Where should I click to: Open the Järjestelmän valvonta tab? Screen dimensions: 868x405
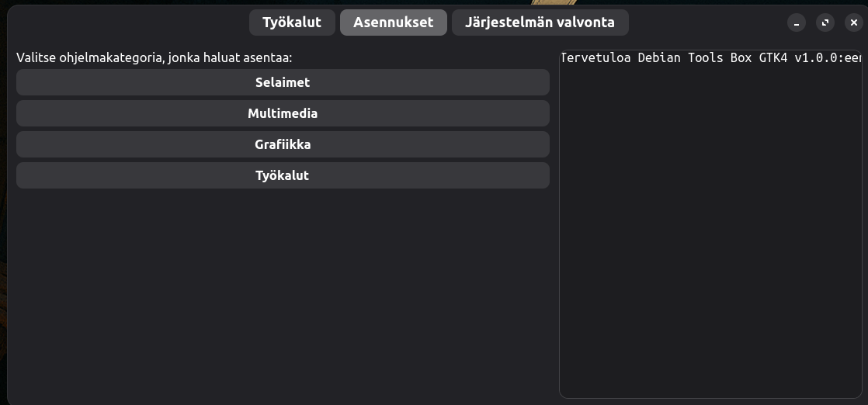tap(540, 22)
